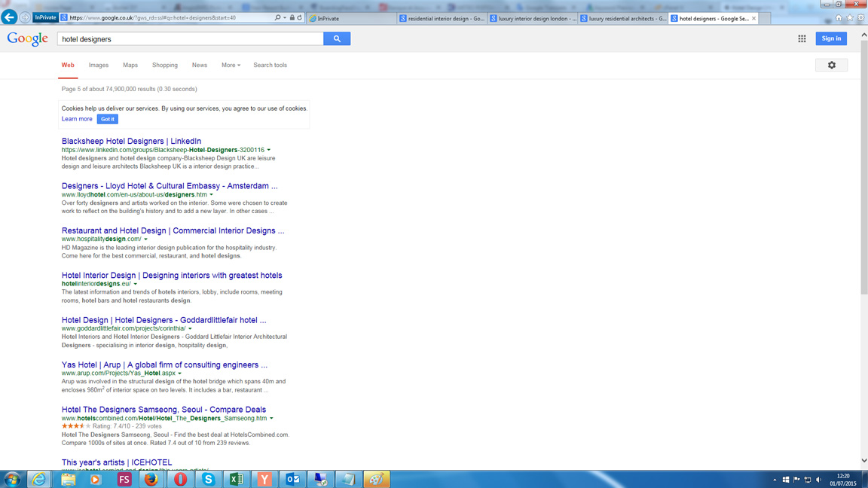
Task: Switch to the Images results tab
Action: 99,66
